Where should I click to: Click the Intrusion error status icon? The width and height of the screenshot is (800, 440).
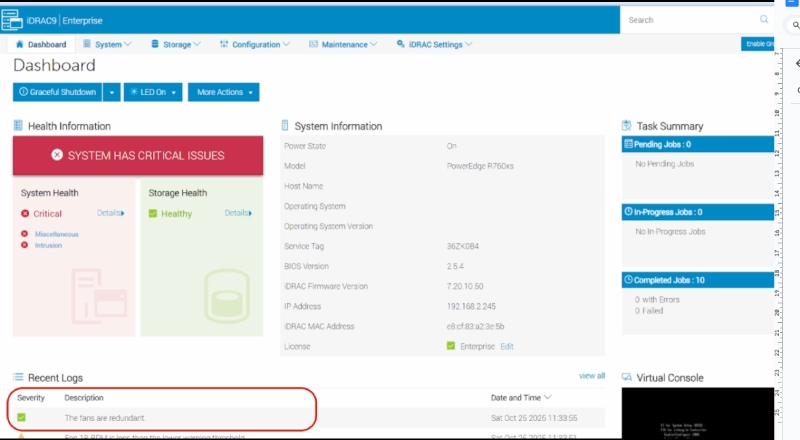(x=25, y=245)
